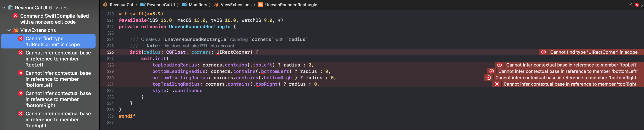The height and width of the screenshot is (130, 644).
Task: Select the 'topRight' contextual base issue in sidebar
Action: (58, 119)
